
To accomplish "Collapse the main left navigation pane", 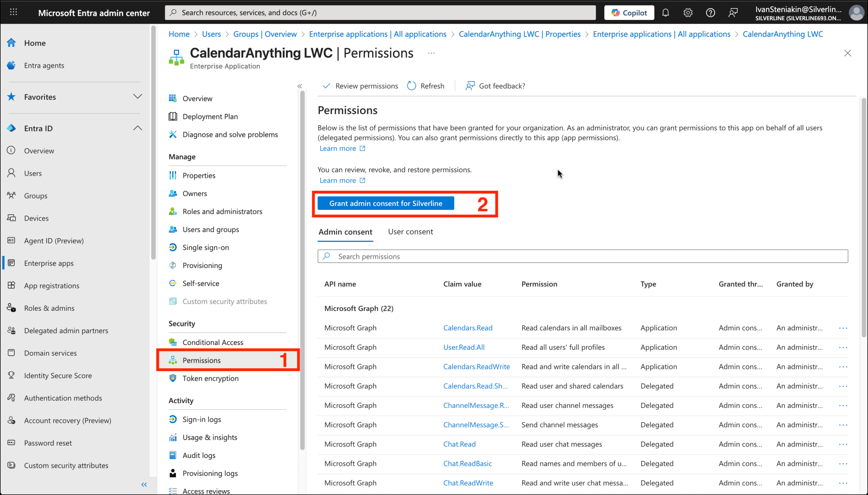I will point(144,484).
